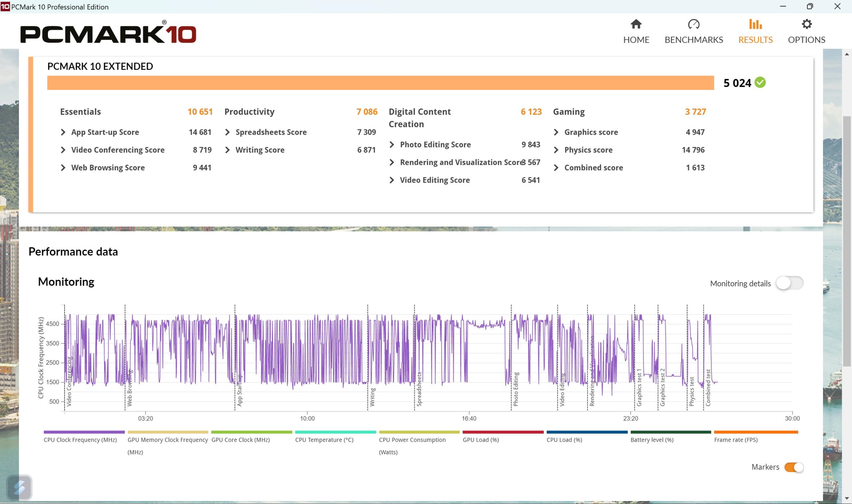852x504 pixels.
Task: Click the overlay widget icon in bottom-left corner
Action: pyautogui.click(x=19, y=487)
